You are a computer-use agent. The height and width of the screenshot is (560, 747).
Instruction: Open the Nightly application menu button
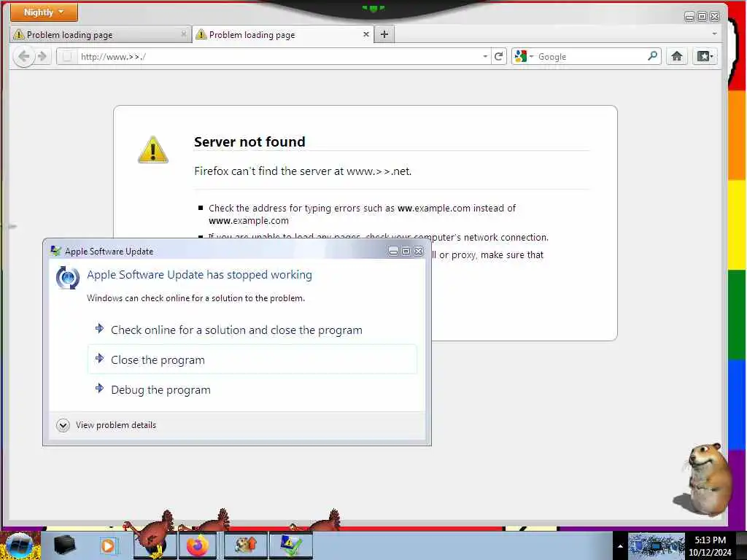click(44, 12)
